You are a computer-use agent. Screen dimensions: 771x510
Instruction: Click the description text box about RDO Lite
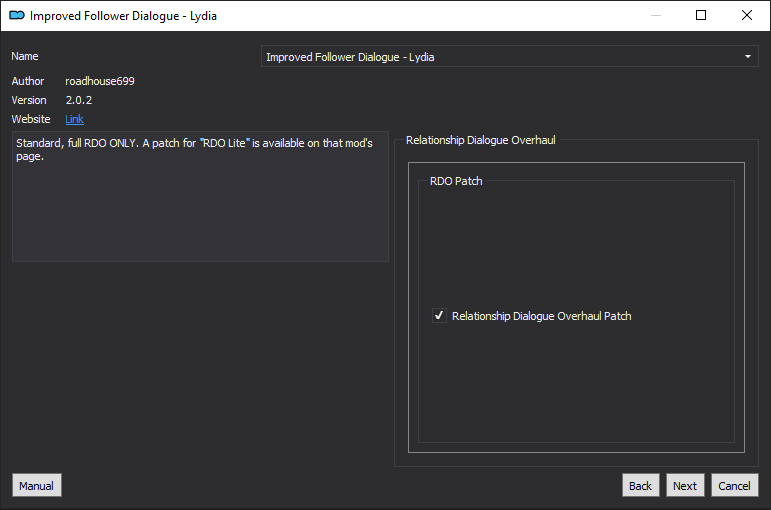pyautogui.click(x=200, y=196)
